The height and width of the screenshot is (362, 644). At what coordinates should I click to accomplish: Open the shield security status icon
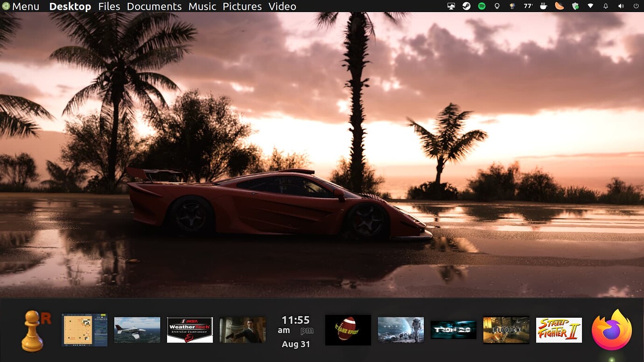coord(575,6)
